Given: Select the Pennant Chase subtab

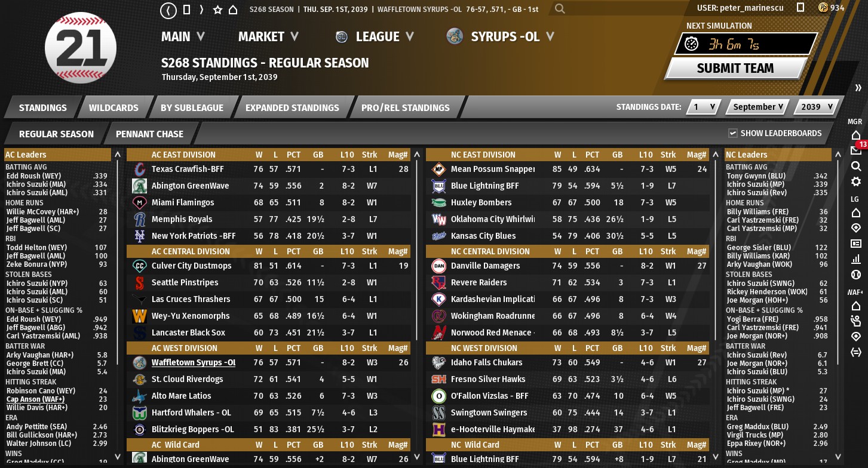Looking at the screenshot, I should (149, 134).
